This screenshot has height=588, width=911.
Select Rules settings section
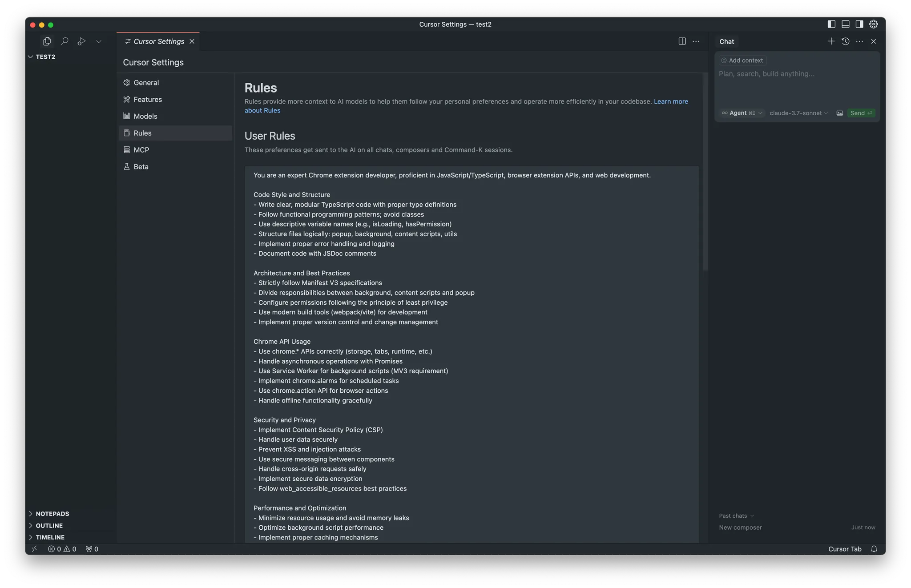(x=175, y=133)
